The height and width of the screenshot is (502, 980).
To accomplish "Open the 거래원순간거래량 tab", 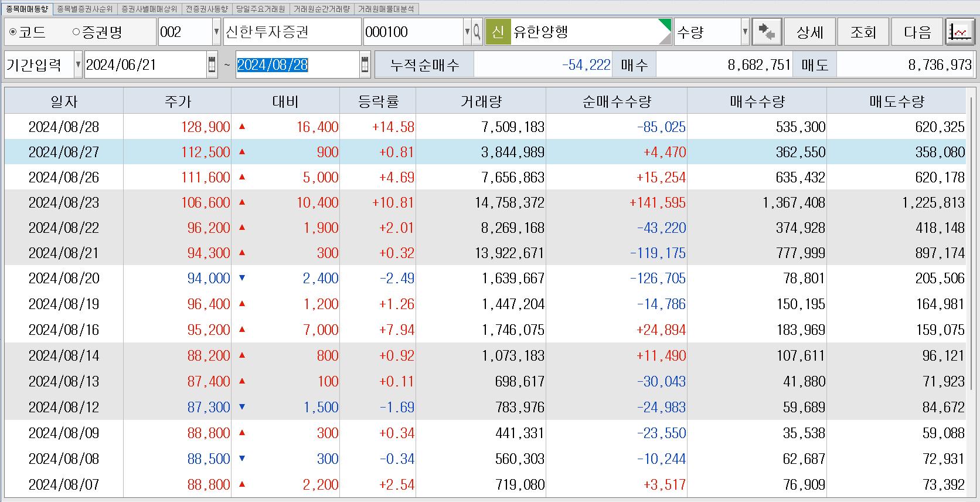I will (x=321, y=9).
